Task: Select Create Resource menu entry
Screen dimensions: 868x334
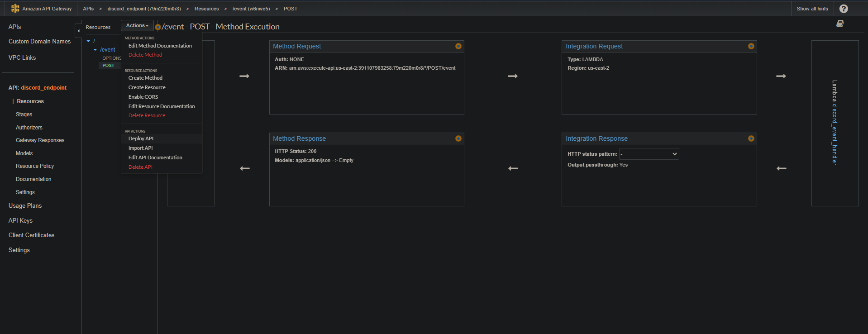Action: click(x=147, y=87)
